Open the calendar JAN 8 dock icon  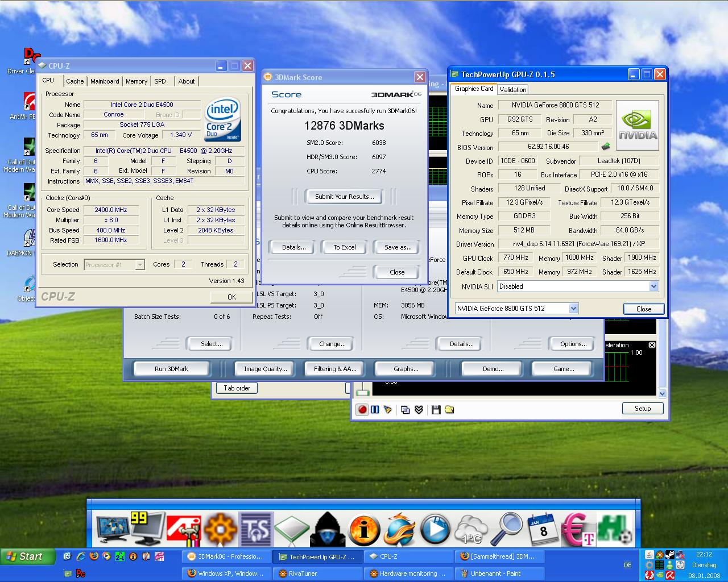tap(542, 530)
